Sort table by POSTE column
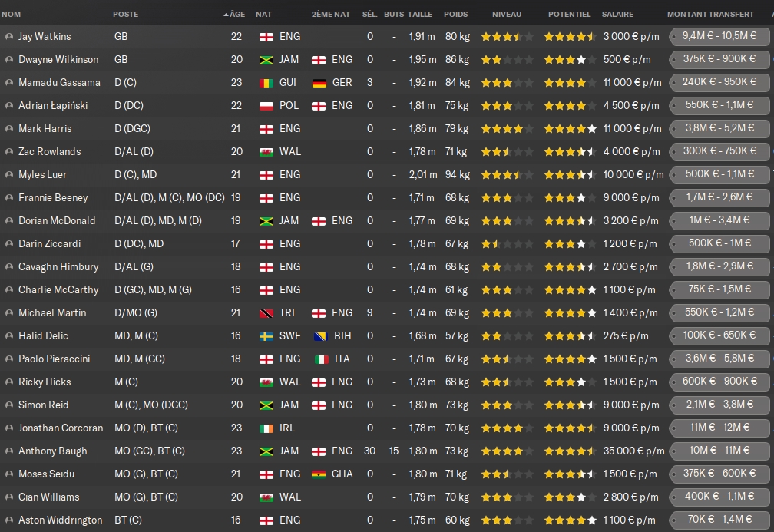 [x=125, y=15]
